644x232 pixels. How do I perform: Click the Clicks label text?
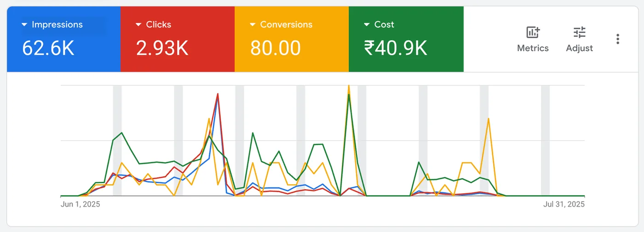pos(159,25)
